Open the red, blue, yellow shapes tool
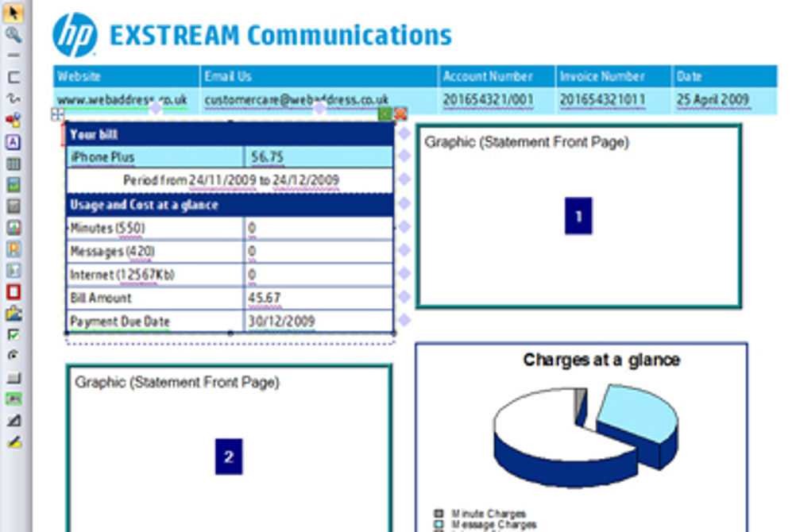 (x=14, y=120)
